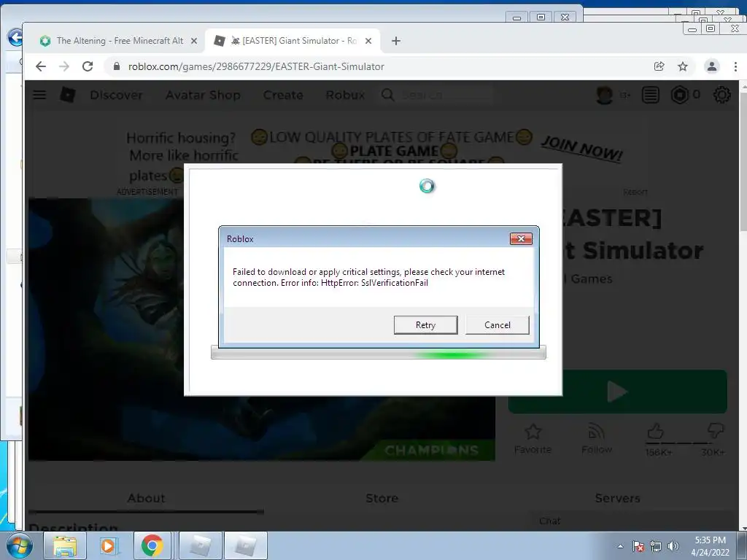Go to Create page
Image resolution: width=747 pixels, height=560 pixels.
click(283, 96)
